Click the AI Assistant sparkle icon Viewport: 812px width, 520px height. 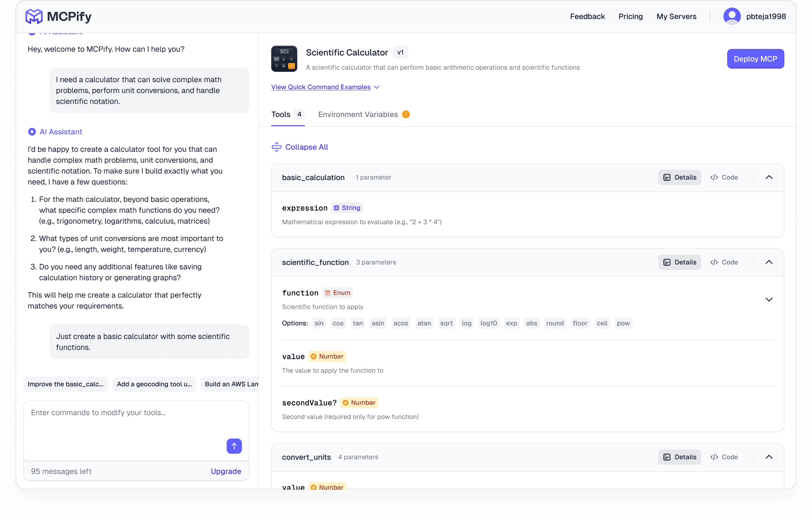pyautogui.click(x=32, y=132)
